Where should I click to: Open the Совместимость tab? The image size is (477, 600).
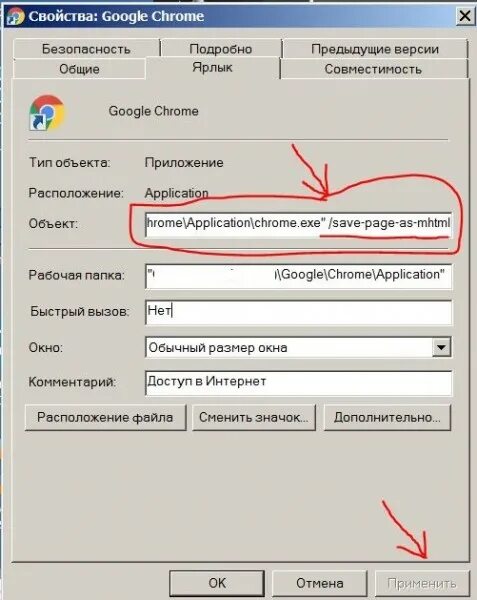pos(373,69)
